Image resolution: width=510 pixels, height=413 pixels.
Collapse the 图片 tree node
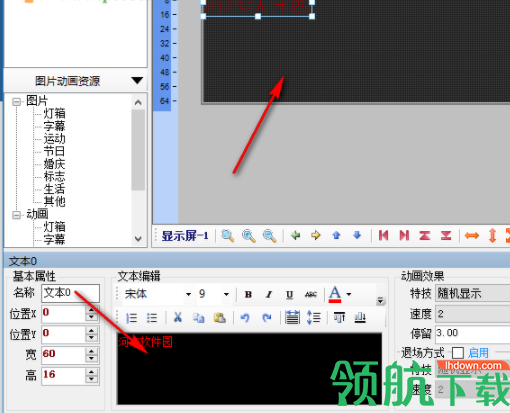coord(16,101)
